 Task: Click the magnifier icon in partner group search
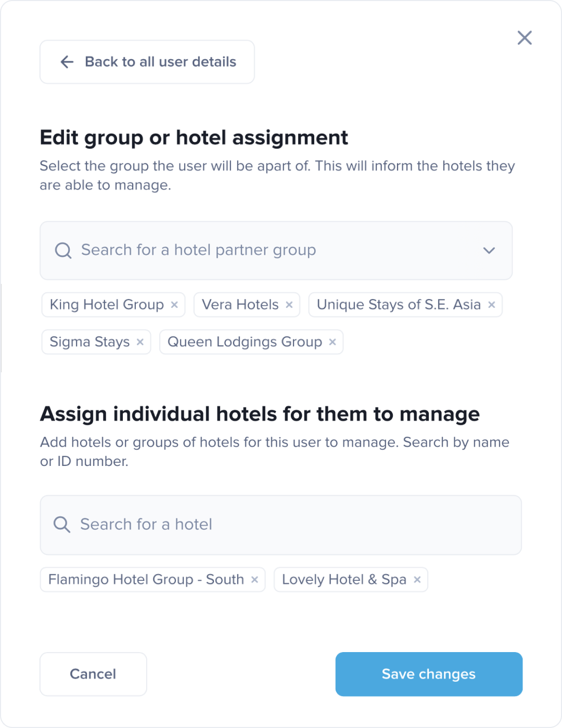[x=63, y=251]
